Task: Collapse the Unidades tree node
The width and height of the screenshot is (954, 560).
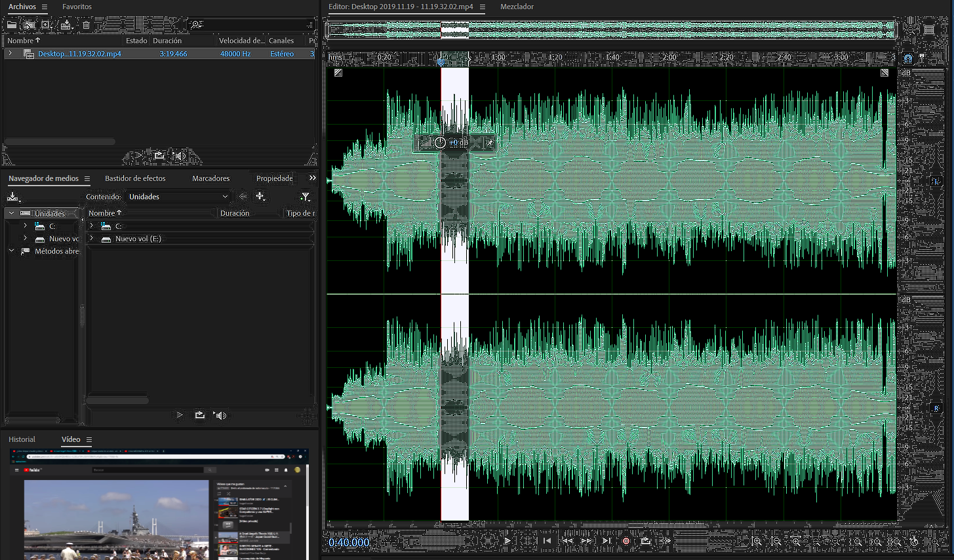Action: pos(12,213)
